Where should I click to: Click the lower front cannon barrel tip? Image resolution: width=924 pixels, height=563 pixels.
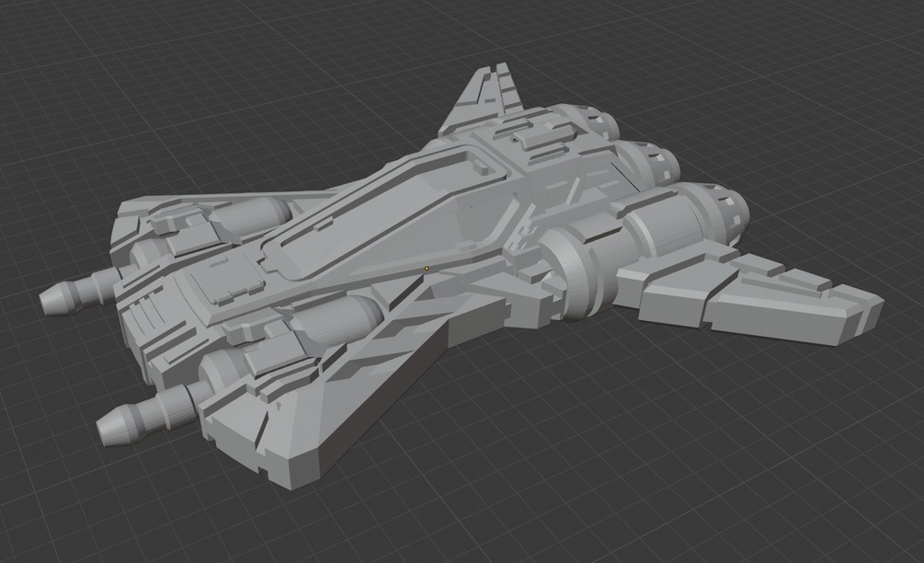(120, 426)
